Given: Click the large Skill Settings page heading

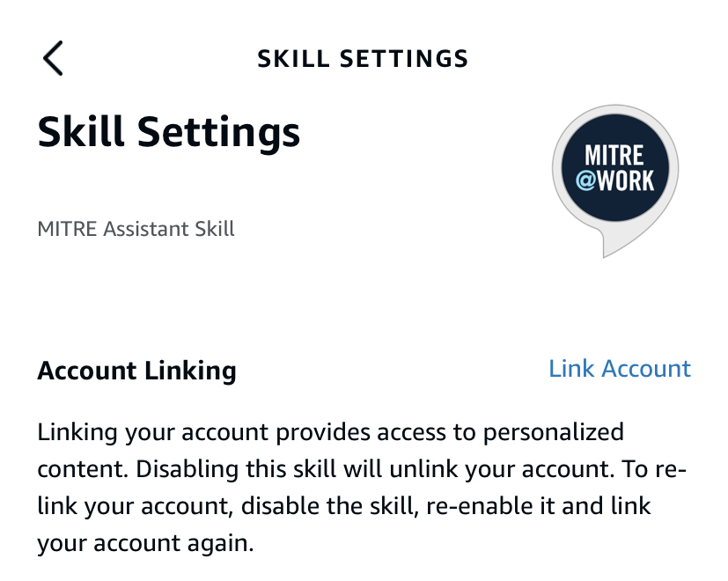Looking at the screenshot, I should 169,133.
